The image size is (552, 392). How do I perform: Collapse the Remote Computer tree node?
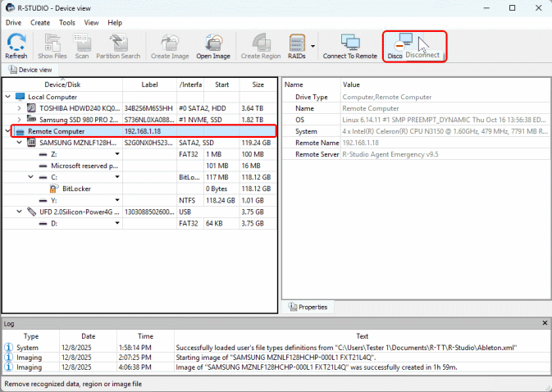[x=9, y=131]
